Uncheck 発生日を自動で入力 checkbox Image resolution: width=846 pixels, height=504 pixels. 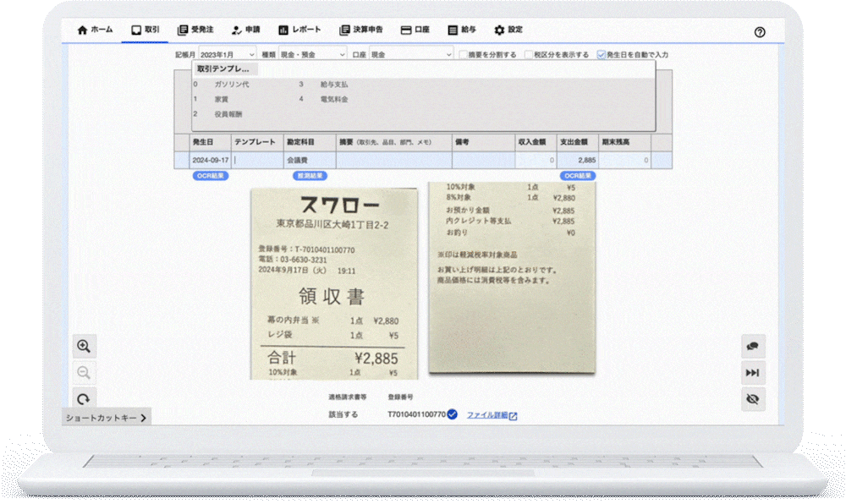(x=602, y=55)
